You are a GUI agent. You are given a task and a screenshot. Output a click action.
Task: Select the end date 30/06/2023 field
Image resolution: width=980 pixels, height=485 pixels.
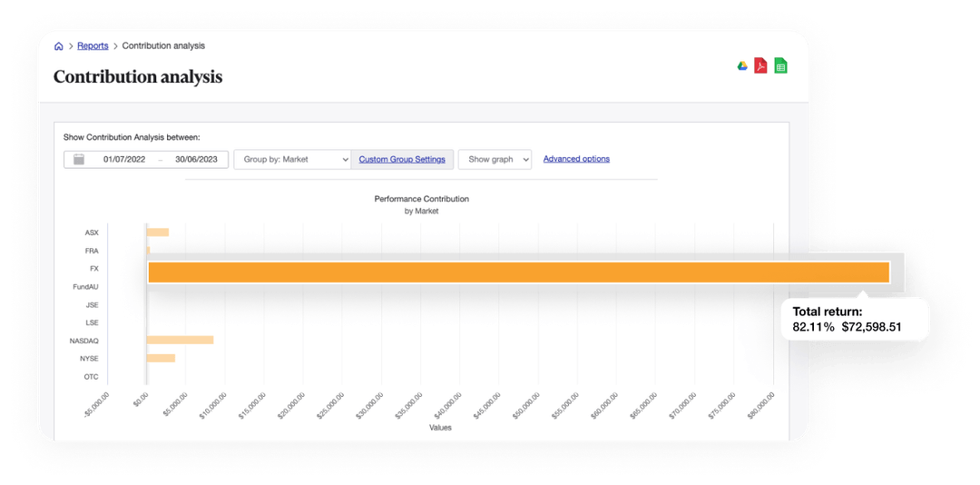tap(197, 159)
